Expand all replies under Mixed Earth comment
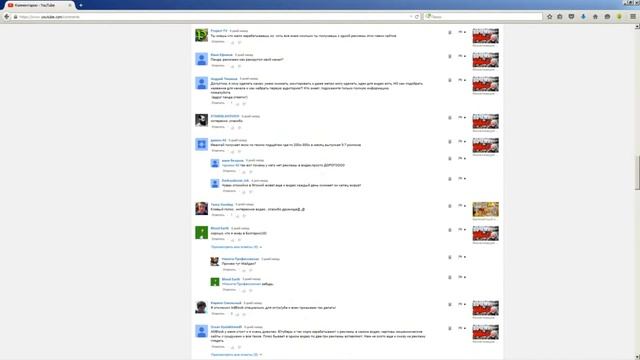 236,247
